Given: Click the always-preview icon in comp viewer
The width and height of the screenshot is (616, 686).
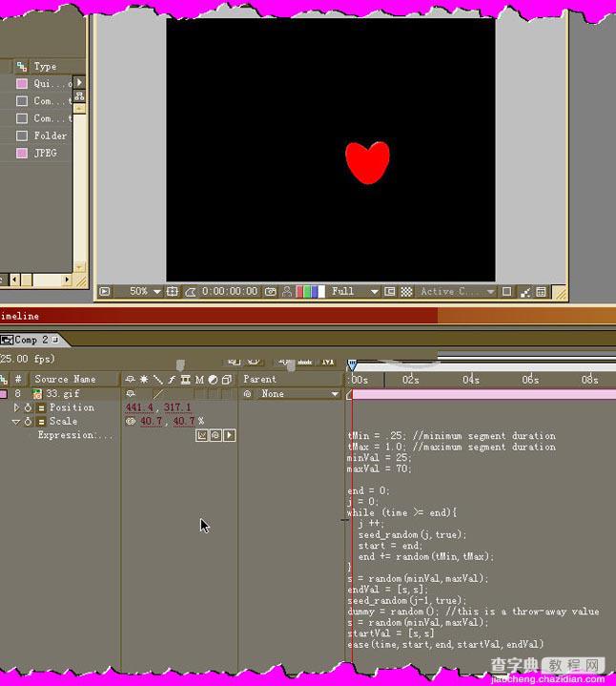Looking at the screenshot, I should [105, 291].
